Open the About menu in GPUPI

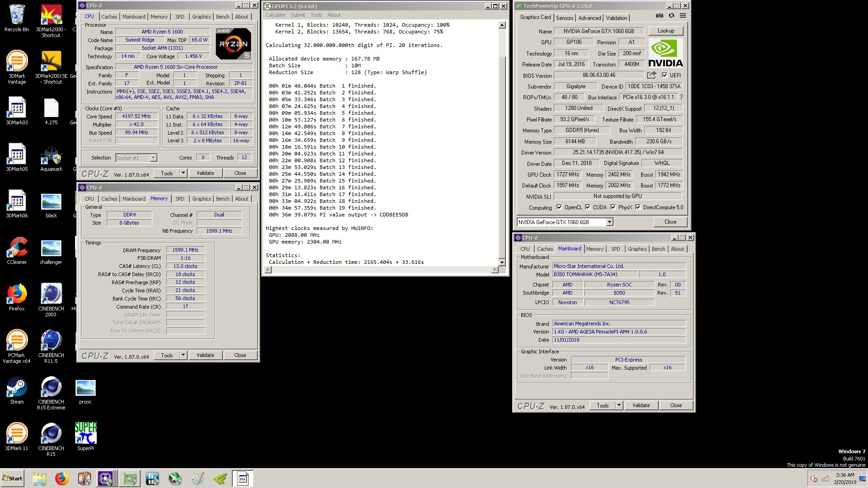click(x=334, y=15)
